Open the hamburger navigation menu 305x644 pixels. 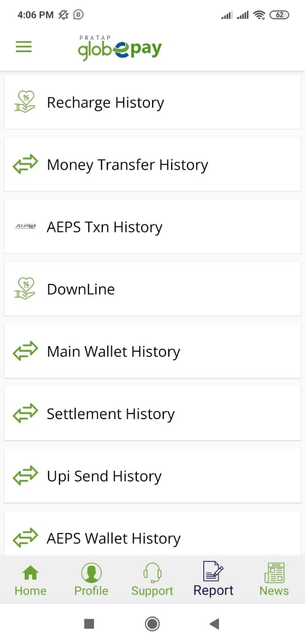point(23,46)
